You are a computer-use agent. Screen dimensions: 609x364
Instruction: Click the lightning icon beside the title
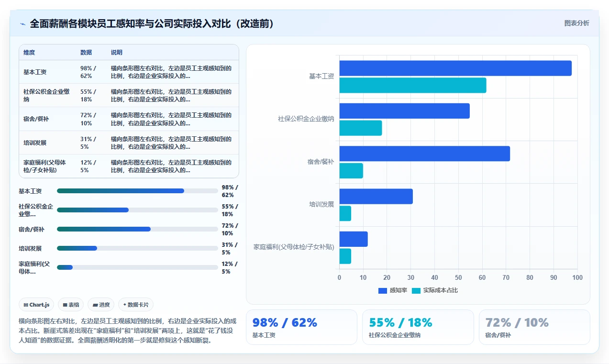pos(22,24)
